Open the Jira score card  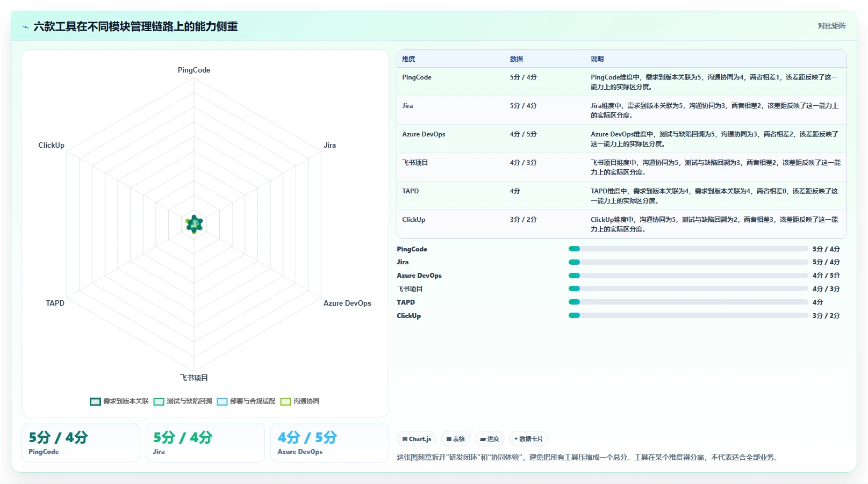tap(205, 443)
